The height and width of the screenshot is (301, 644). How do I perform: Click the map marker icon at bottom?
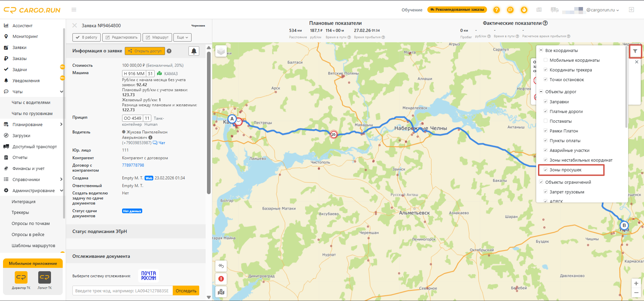tap(221, 292)
